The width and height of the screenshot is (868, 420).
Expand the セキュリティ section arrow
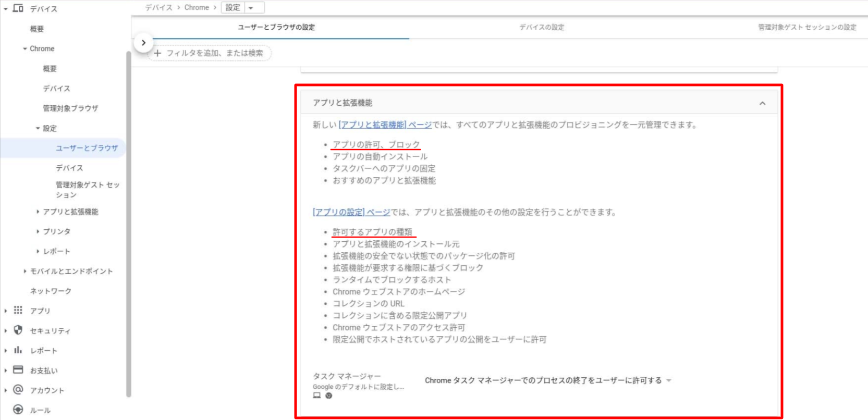[6, 330]
